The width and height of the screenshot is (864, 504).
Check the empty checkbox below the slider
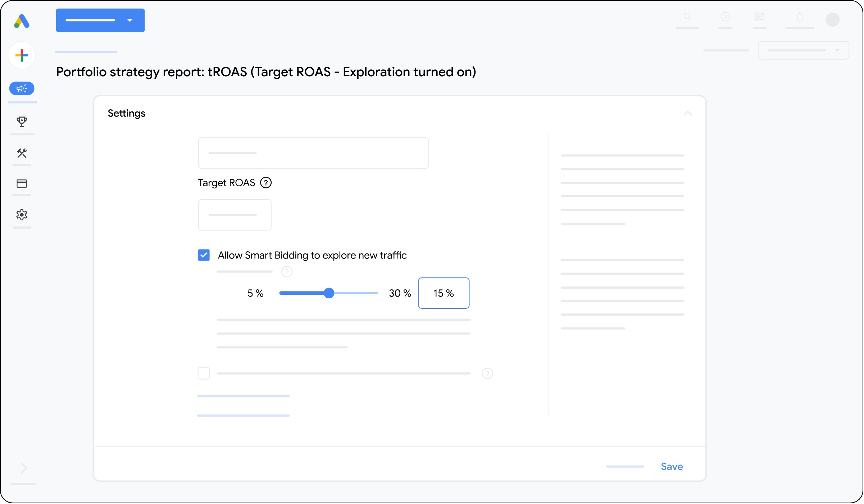coord(204,374)
